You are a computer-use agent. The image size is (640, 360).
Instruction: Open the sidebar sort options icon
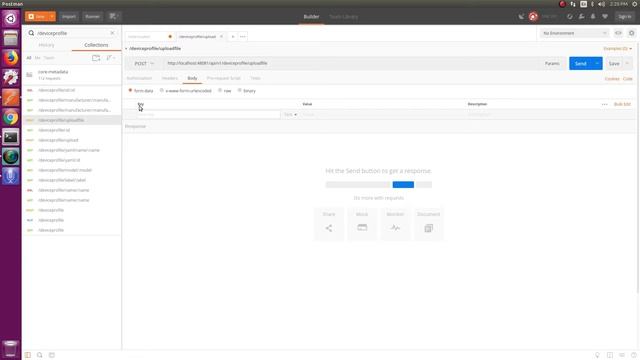point(110,58)
